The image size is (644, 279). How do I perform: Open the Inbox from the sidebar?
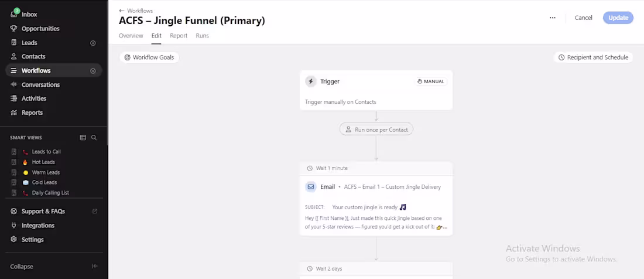pos(29,15)
